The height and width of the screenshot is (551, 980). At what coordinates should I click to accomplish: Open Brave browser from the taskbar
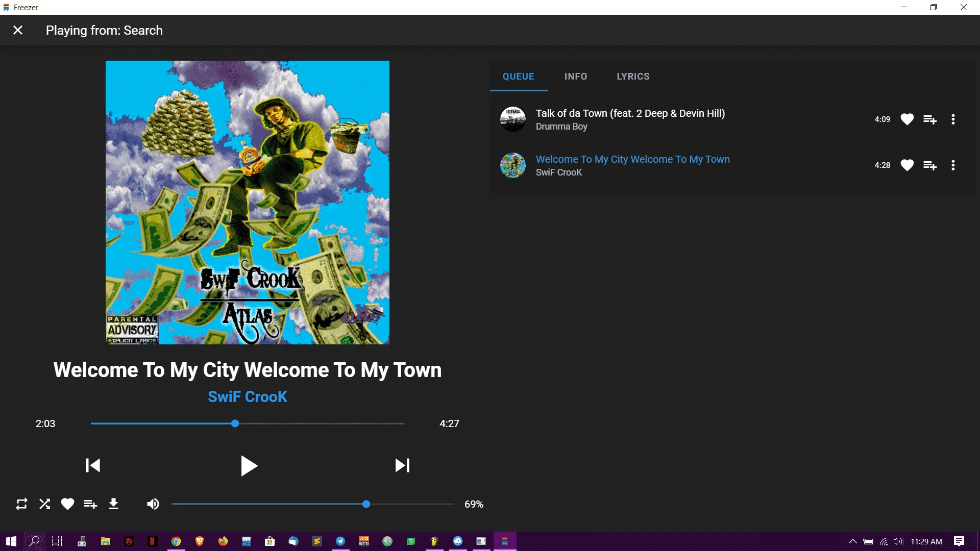pos(200,541)
